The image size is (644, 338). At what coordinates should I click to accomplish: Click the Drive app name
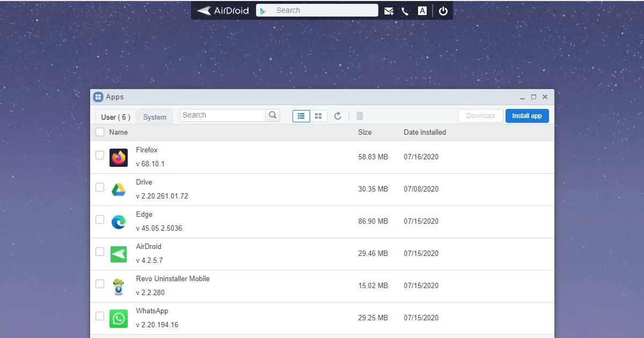pos(144,182)
